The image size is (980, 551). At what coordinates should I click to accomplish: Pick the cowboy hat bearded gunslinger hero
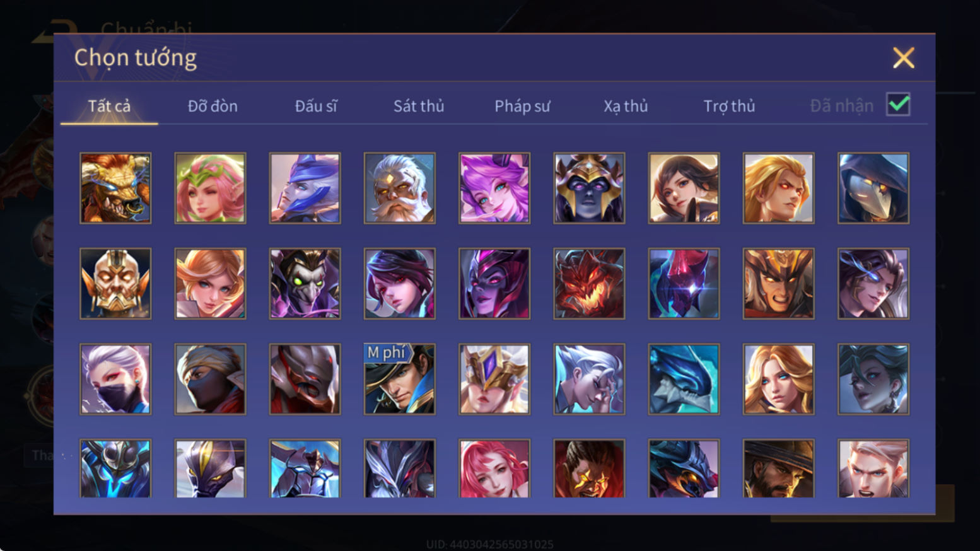(x=778, y=468)
